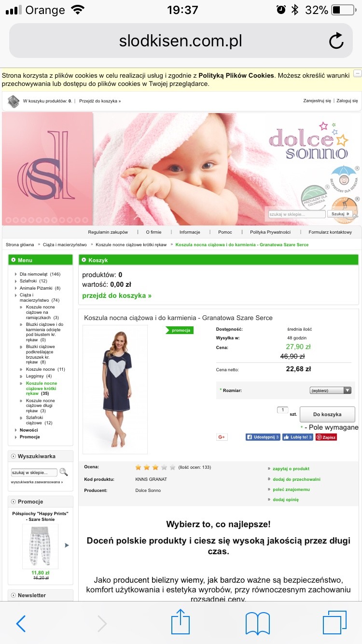Rate product by clicking the stars
Screen dimensions: 362x644
point(155,467)
